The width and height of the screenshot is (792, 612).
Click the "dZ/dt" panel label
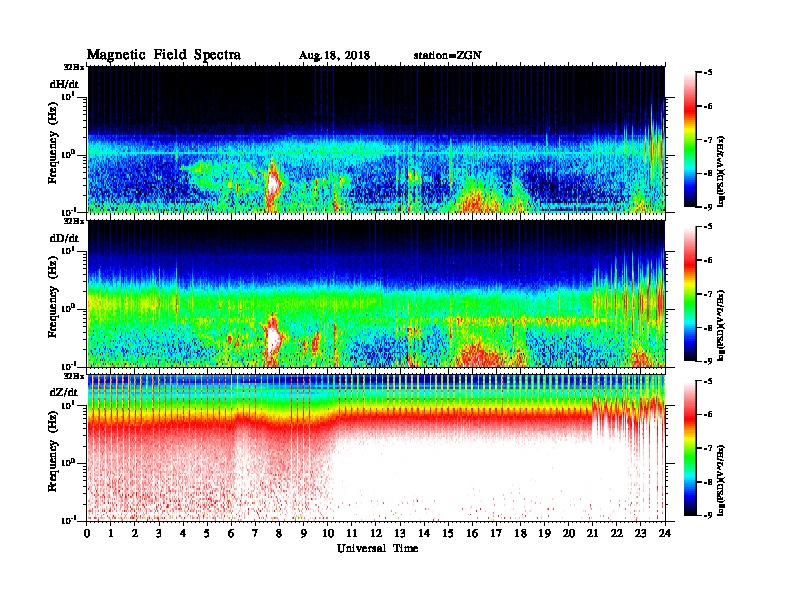pyautogui.click(x=64, y=392)
